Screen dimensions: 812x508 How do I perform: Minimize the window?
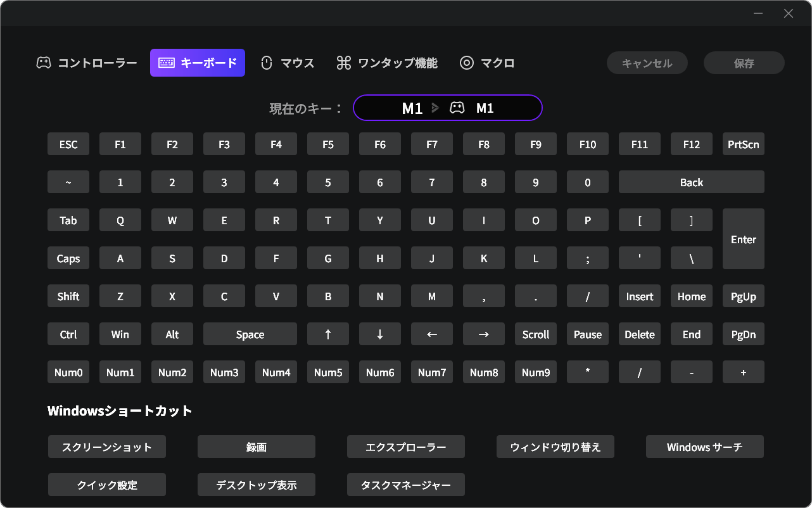tap(759, 13)
